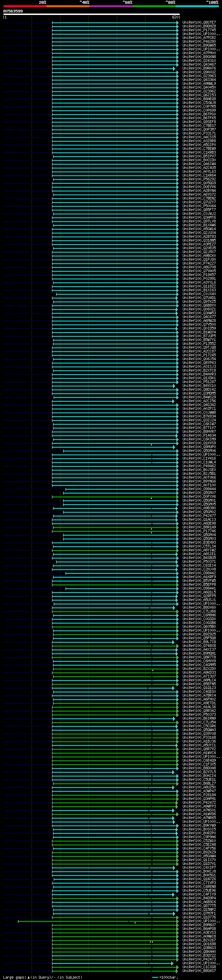
Task: Open hit UniRef100_P17745
Action: coord(199,30)
